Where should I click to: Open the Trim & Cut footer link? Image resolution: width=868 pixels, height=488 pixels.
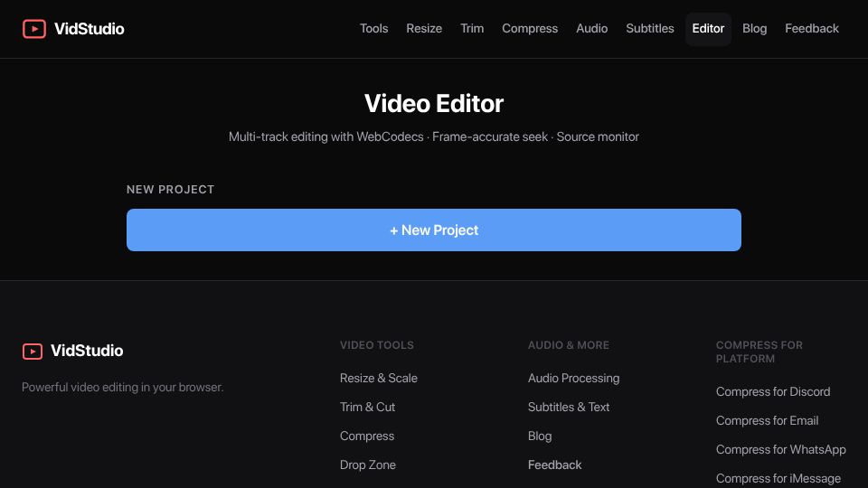[x=368, y=407]
